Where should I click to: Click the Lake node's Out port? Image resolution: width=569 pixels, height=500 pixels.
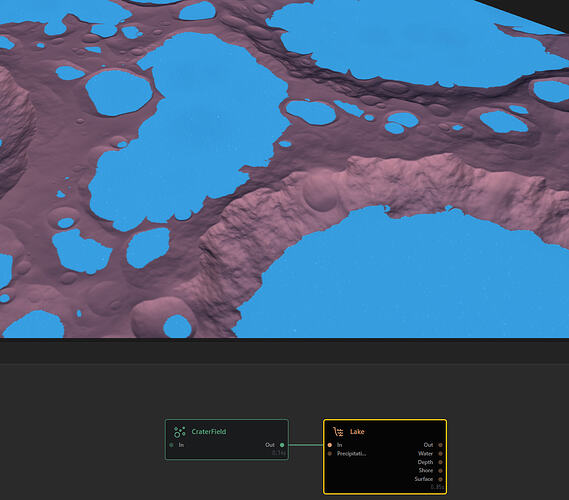[440, 445]
